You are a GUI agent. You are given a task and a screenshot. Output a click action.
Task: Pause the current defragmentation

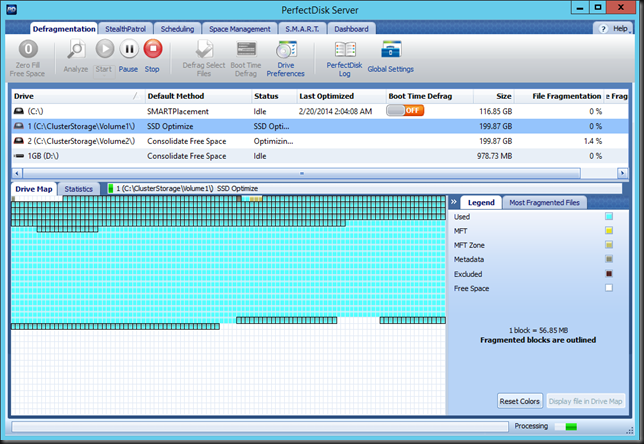tap(129, 49)
